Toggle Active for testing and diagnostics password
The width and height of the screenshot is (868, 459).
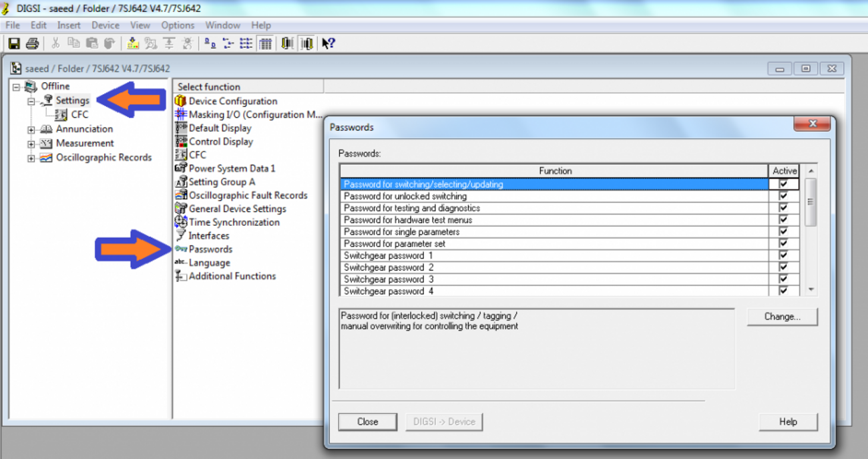(x=783, y=208)
